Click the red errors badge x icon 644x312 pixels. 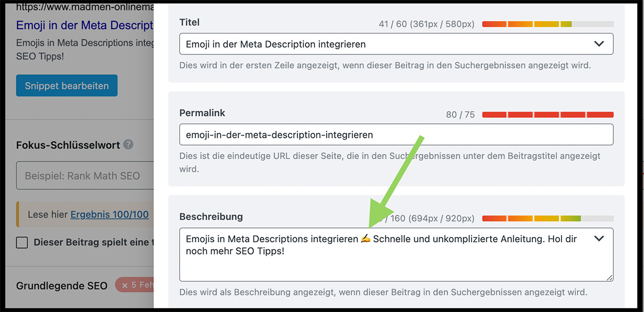click(125, 285)
